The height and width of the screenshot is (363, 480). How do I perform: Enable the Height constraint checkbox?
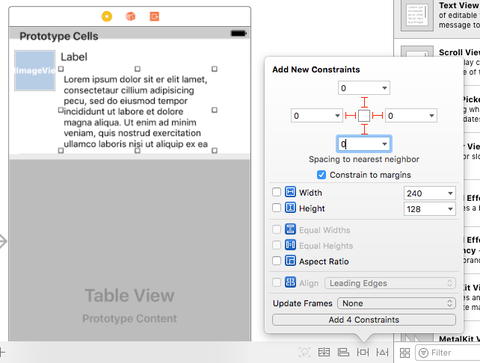pos(276,208)
